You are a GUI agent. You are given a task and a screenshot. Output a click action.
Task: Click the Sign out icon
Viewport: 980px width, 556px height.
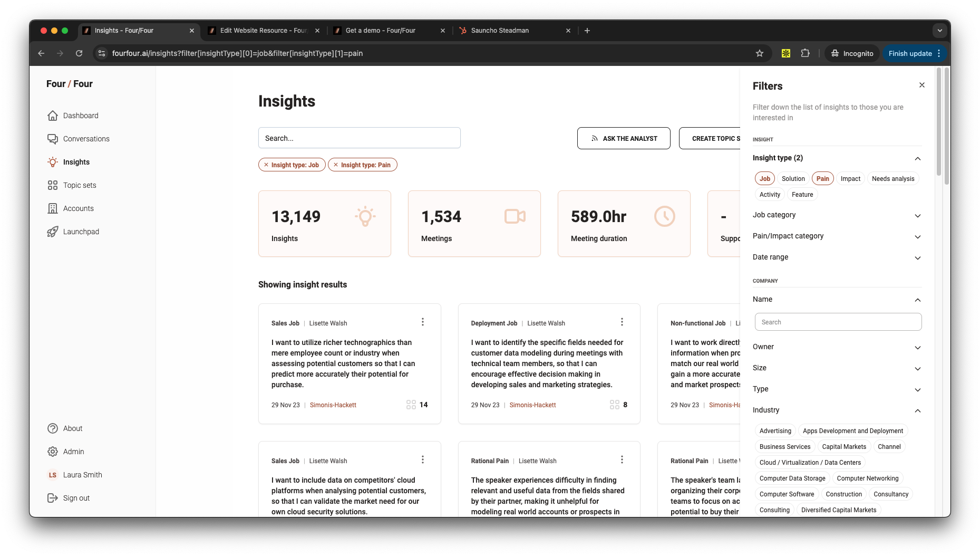[x=53, y=498]
